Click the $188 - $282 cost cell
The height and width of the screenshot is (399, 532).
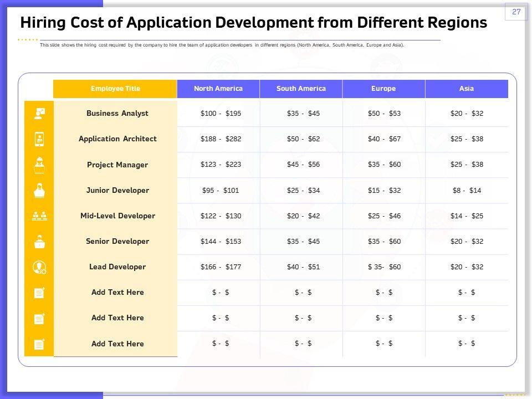tap(221, 139)
